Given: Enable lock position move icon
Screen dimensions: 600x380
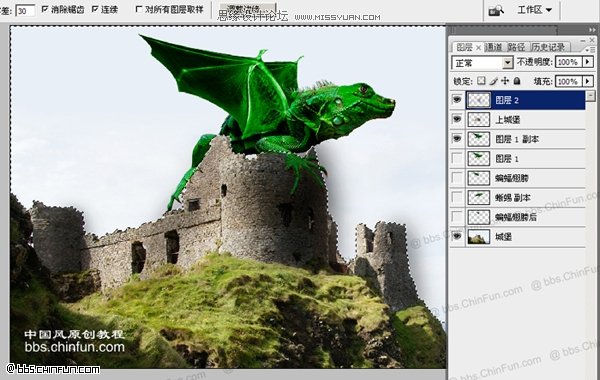Looking at the screenshot, I should 505,81.
